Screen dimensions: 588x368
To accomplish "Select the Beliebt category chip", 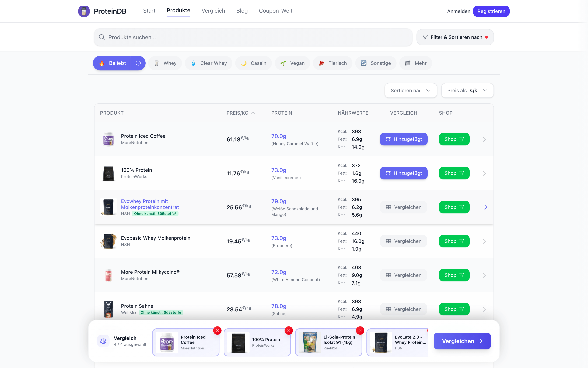I will click(112, 63).
